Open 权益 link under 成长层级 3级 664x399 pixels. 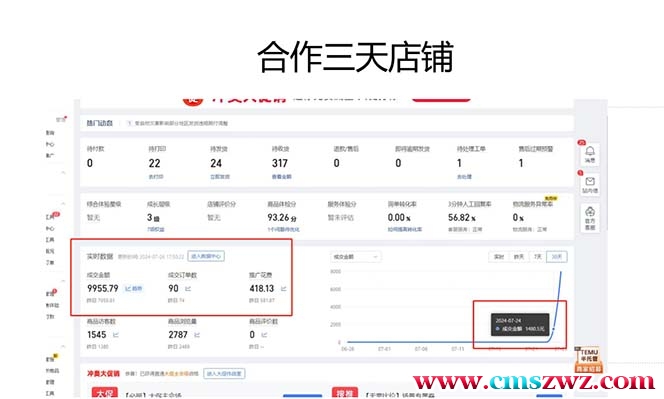point(155,229)
